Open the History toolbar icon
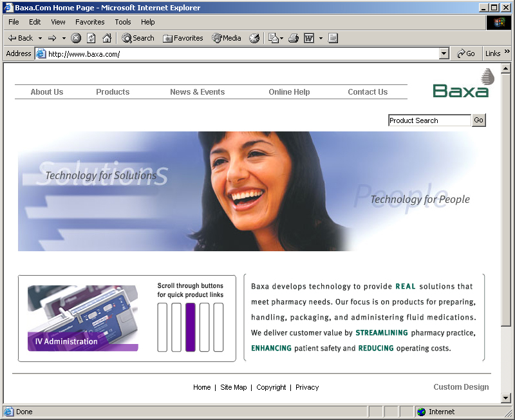This screenshot has width=515, height=420. pyautogui.click(x=254, y=38)
